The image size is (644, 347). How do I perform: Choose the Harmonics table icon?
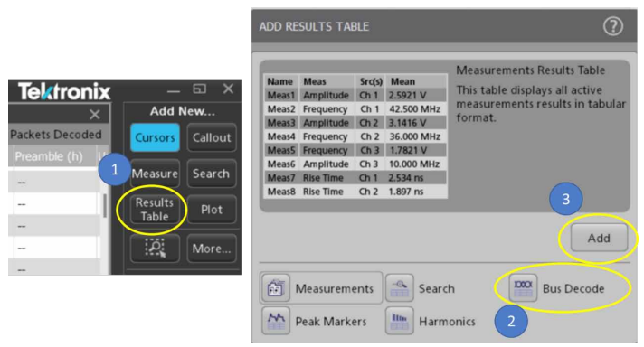[399, 321]
